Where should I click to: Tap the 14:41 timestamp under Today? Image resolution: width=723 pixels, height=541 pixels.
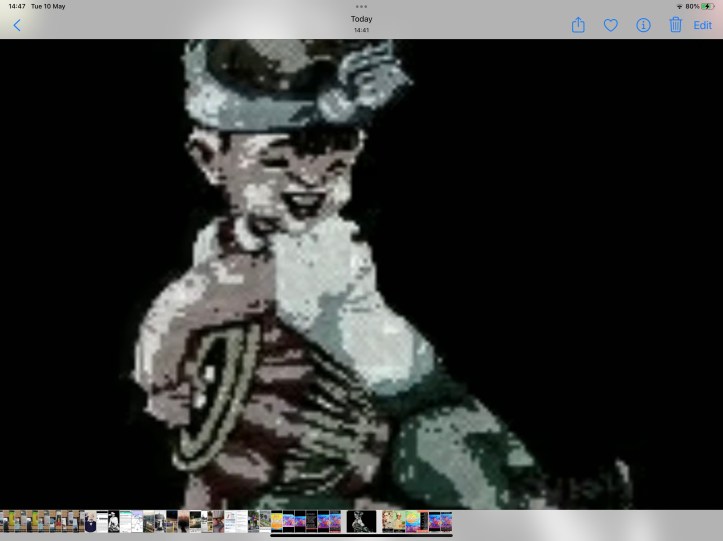361,30
